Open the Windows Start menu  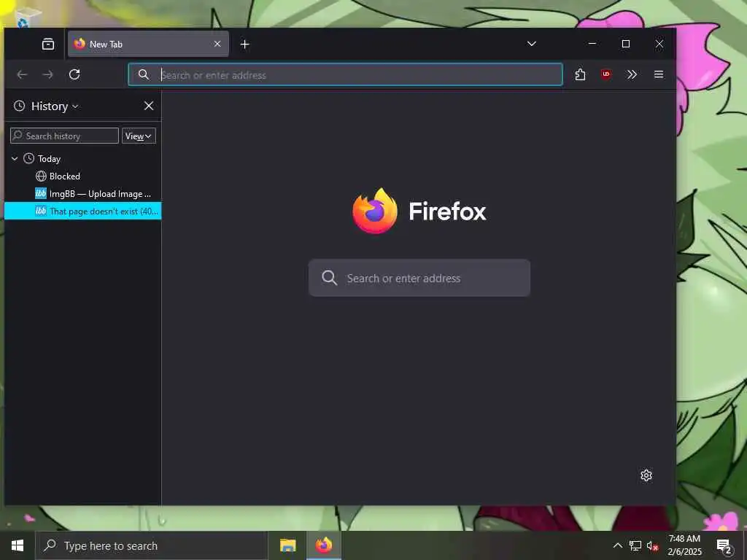[x=18, y=545]
